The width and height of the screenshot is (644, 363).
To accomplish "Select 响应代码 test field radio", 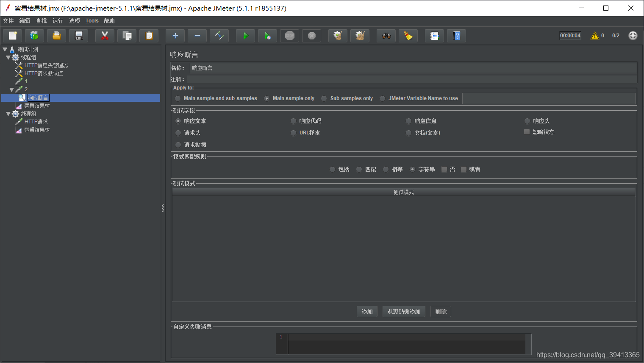I will pyautogui.click(x=293, y=121).
